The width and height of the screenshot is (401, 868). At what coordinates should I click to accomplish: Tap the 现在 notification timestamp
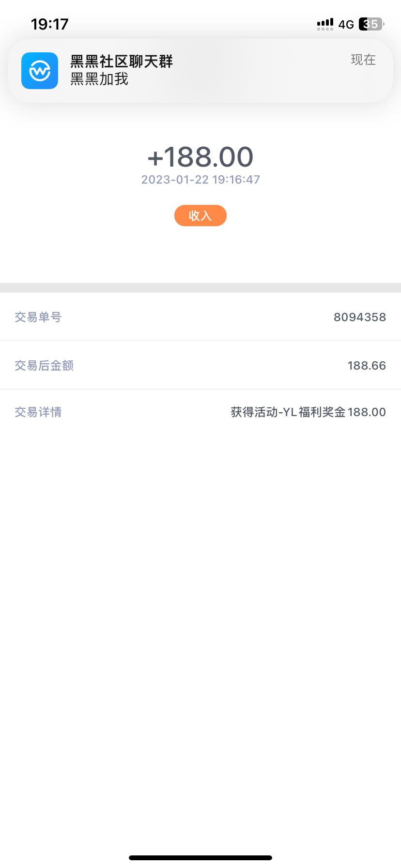(363, 60)
